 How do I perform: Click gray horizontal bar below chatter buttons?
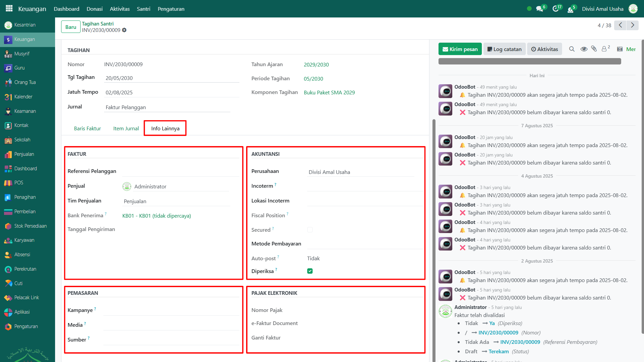point(529,61)
